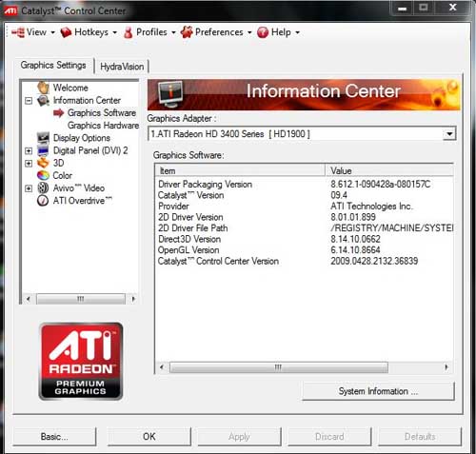Click the red Hotkeys icon

[x=66, y=32]
